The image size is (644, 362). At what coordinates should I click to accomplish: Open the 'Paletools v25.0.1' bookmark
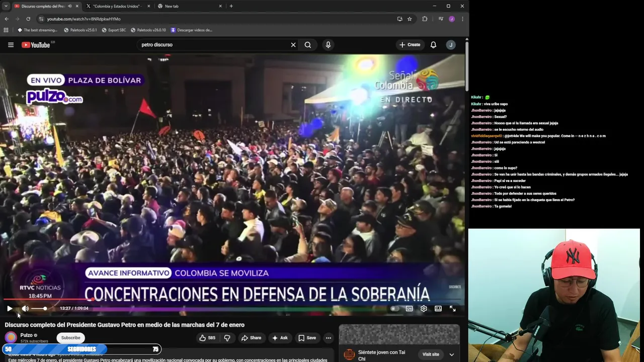pyautogui.click(x=80, y=30)
